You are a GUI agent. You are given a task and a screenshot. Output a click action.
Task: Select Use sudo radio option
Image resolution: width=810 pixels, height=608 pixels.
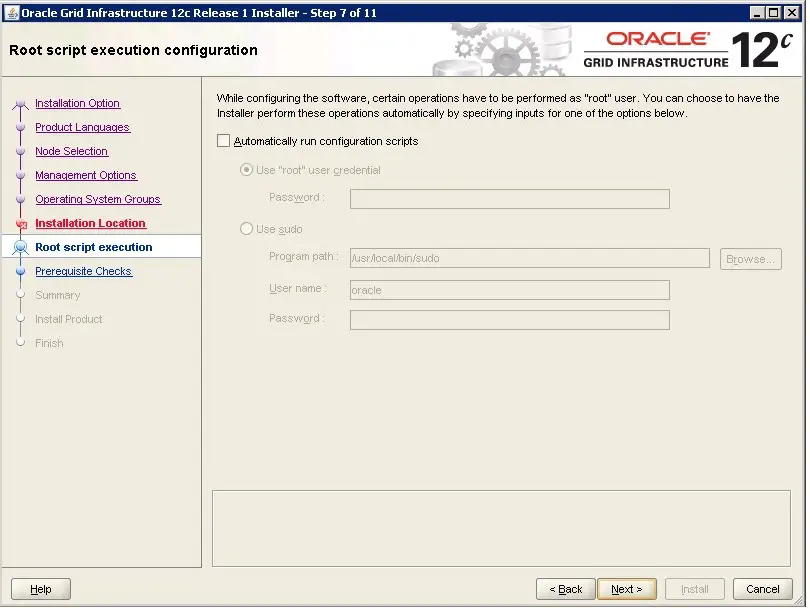click(x=246, y=229)
